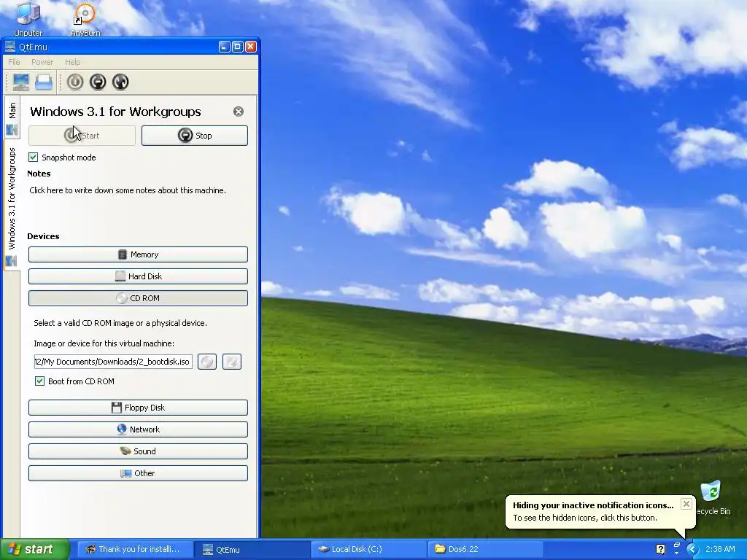This screenshot has width=747, height=560.
Task: Expand the Sound device section
Action: click(138, 451)
